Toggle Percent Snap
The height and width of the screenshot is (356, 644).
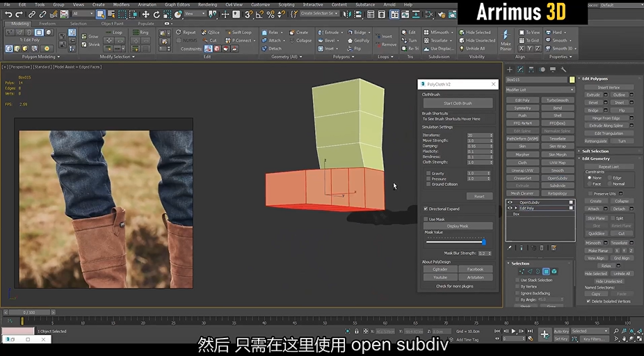coord(271,15)
